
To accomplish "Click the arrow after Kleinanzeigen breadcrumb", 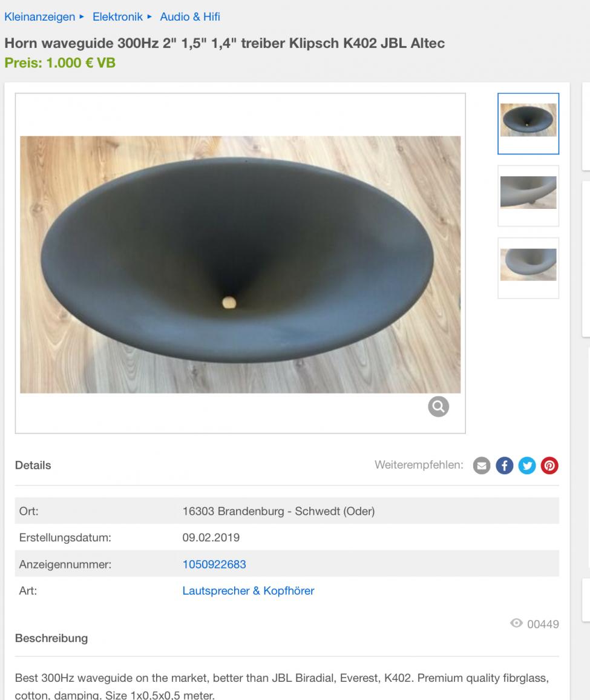I will coord(82,17).
